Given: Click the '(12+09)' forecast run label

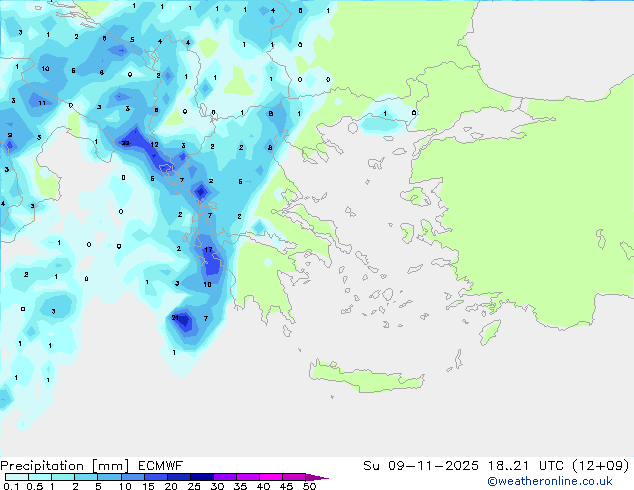Looking at the screenshot, I should (601, 466).
